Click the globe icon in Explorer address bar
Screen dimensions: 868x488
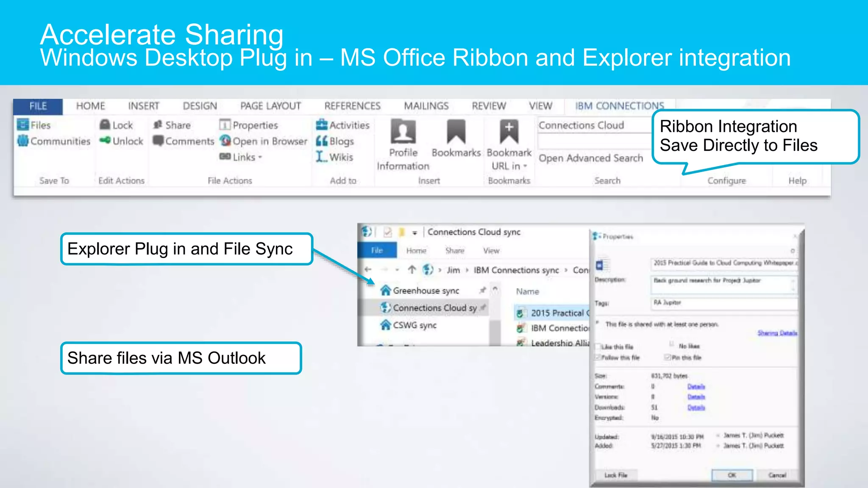coord(428,269)
